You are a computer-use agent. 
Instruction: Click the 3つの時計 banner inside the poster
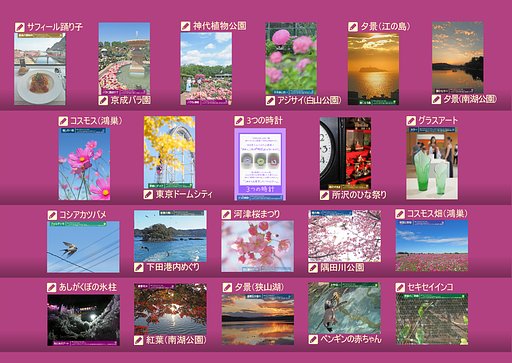[x=260, y=189]
